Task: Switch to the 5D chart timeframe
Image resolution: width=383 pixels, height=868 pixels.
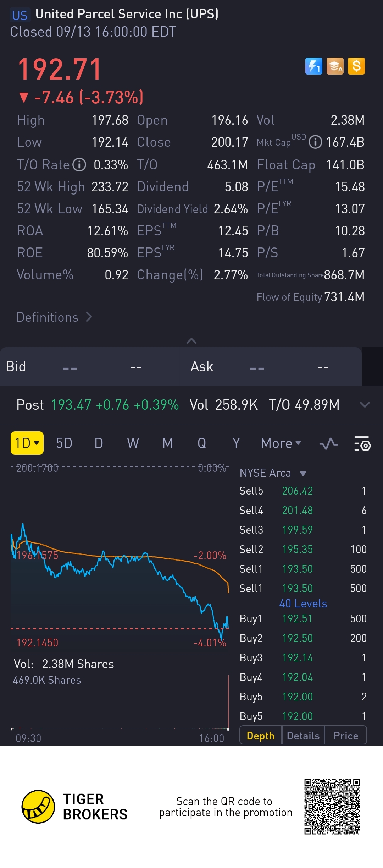Action: [x=64, y=443]
